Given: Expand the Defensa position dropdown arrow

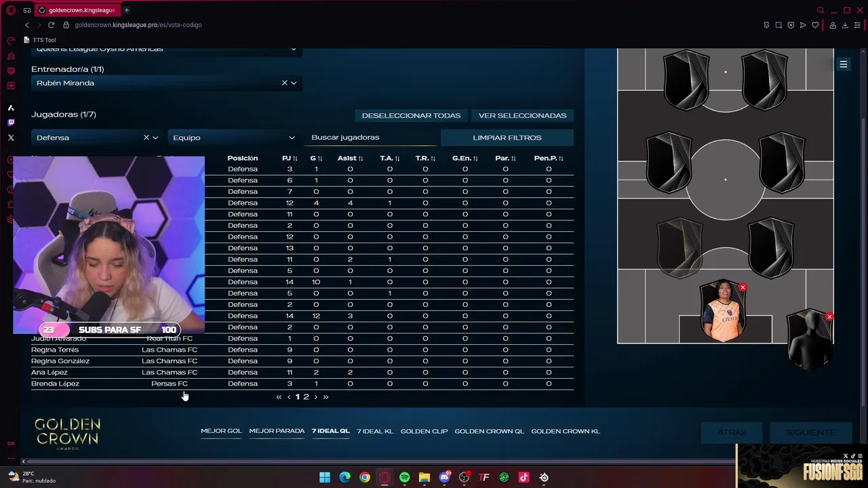Looking at the screenshot, I should 155,138.
